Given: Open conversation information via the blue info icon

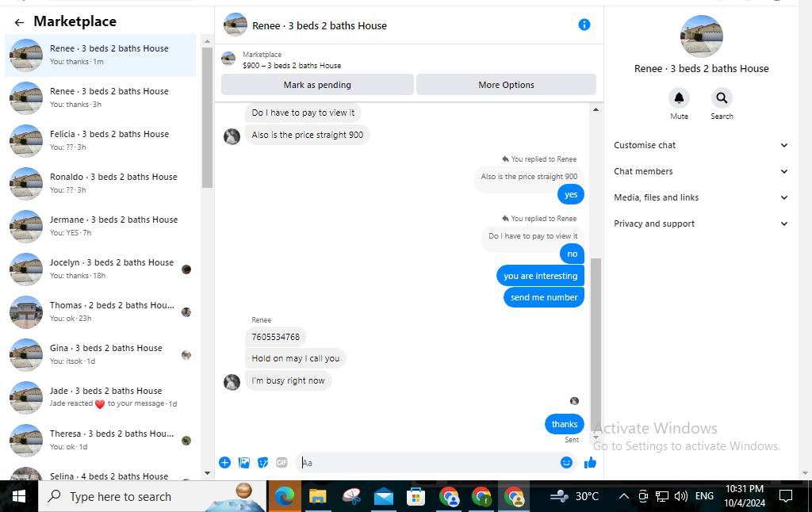Looking at the screenshot, I should pyautogui.click(x=584, y=25).
